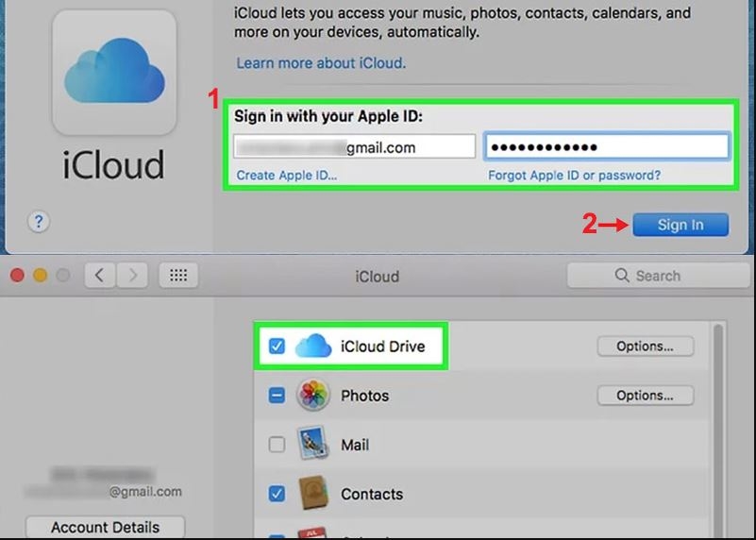Viewport: 756px width, 540px height.
Task: Click the iCloud Drive label text
Action: coord(383,346)
